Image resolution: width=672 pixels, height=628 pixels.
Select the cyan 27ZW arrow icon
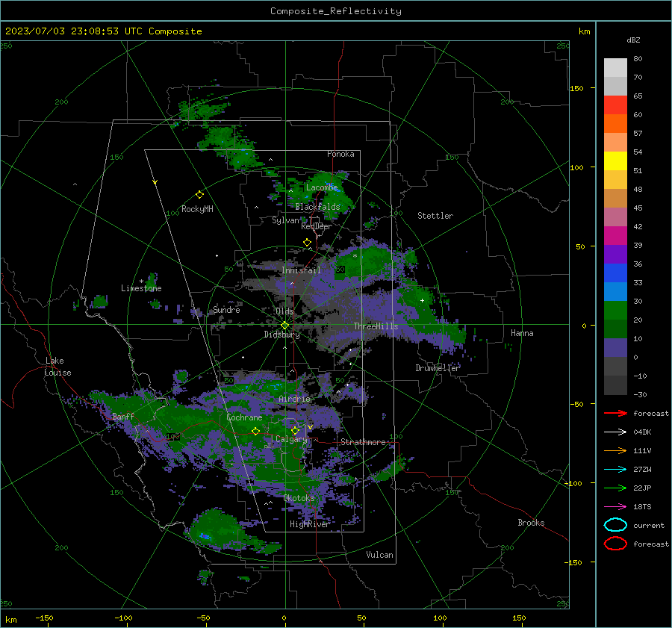[x=615, y=469]
